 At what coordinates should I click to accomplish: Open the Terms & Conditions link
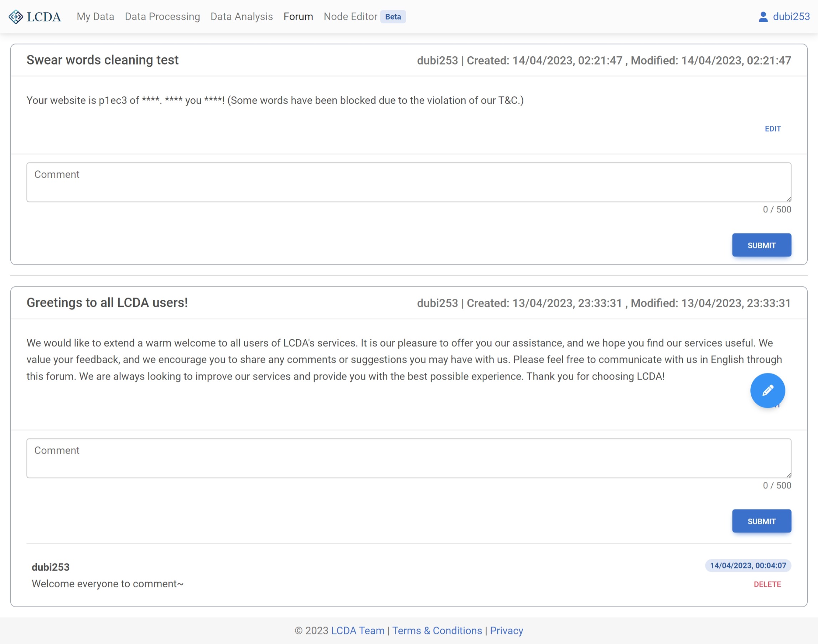437,631
